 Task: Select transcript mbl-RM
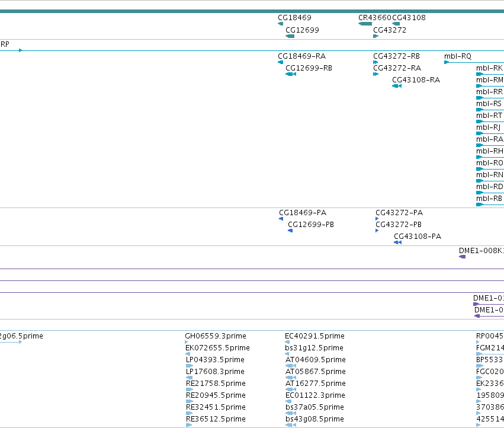(490, 80)
